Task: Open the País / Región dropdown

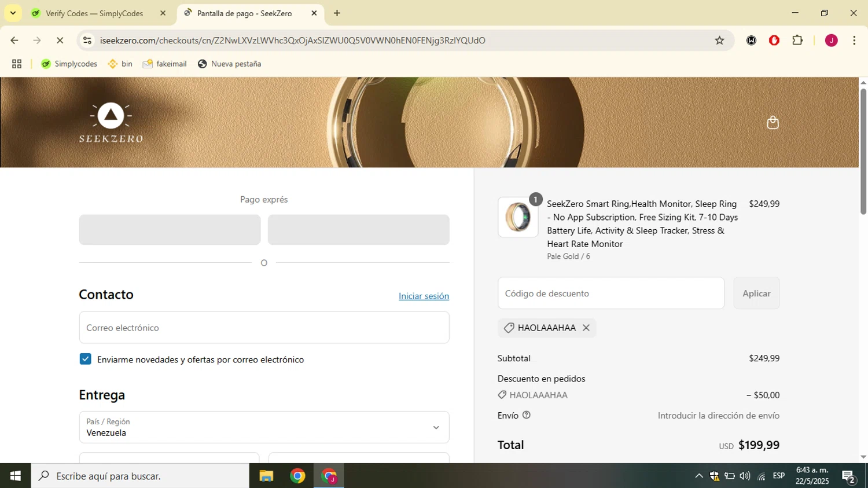Action: coord(264,427)
